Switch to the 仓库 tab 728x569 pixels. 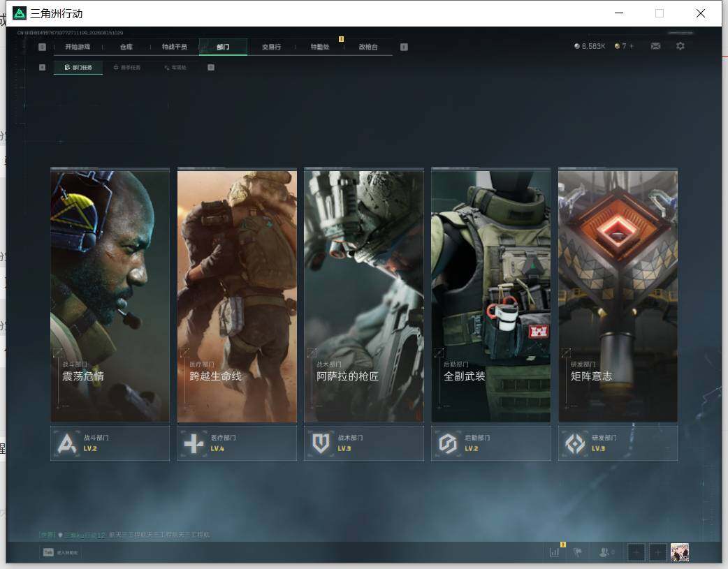[x=126, y=47]
